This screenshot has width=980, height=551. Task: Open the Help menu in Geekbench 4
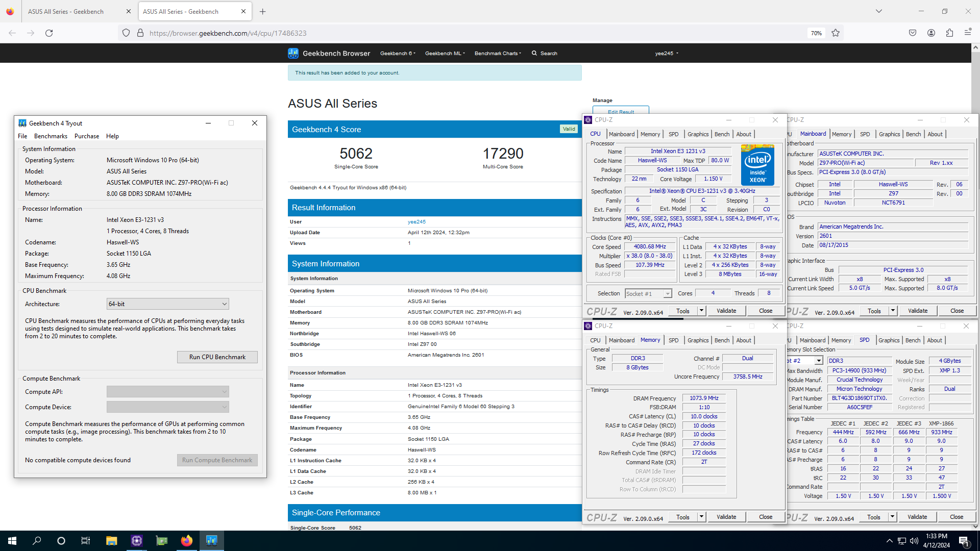[112, 136]
